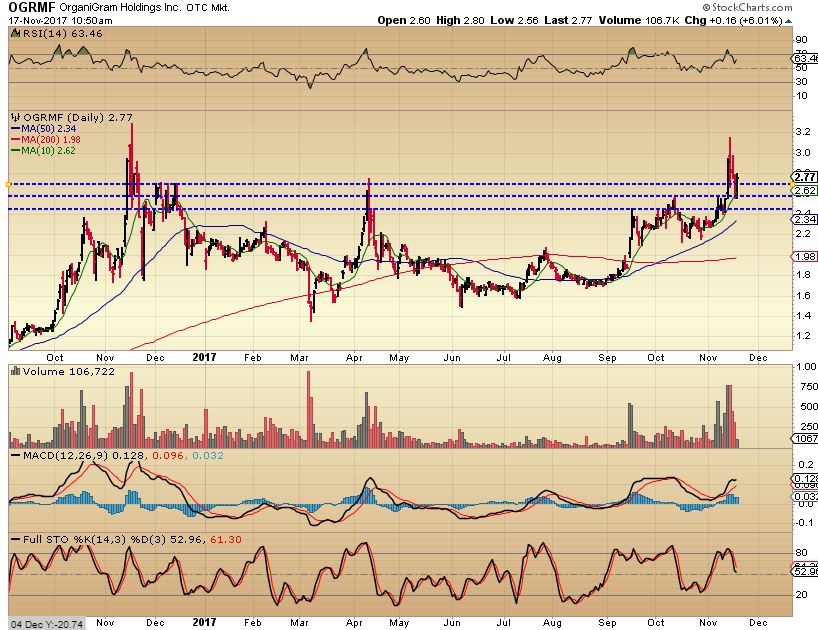Click the blue MACD histogram value 0.032
Image resolution: width=818 pixels, height=630 pixels.
click(208, 455)
